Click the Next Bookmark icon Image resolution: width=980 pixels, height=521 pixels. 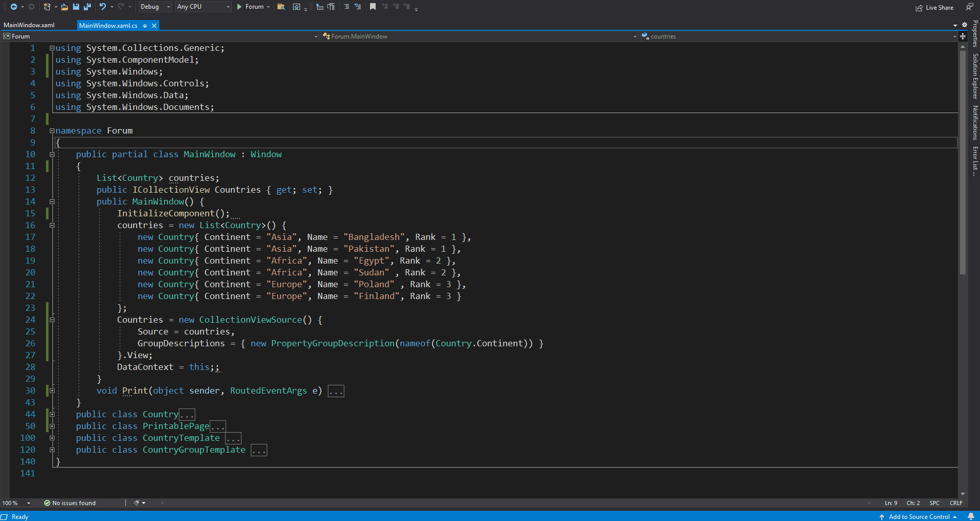point(396,7)
